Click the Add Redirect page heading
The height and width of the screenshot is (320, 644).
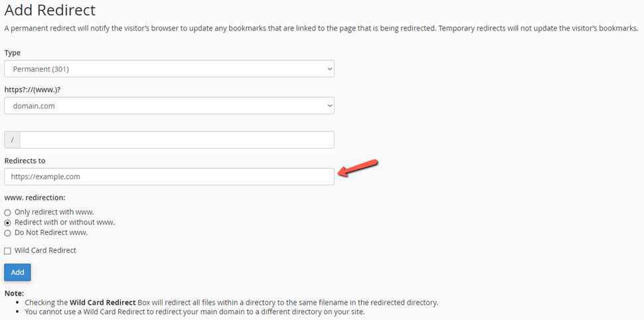pos(50,10)
